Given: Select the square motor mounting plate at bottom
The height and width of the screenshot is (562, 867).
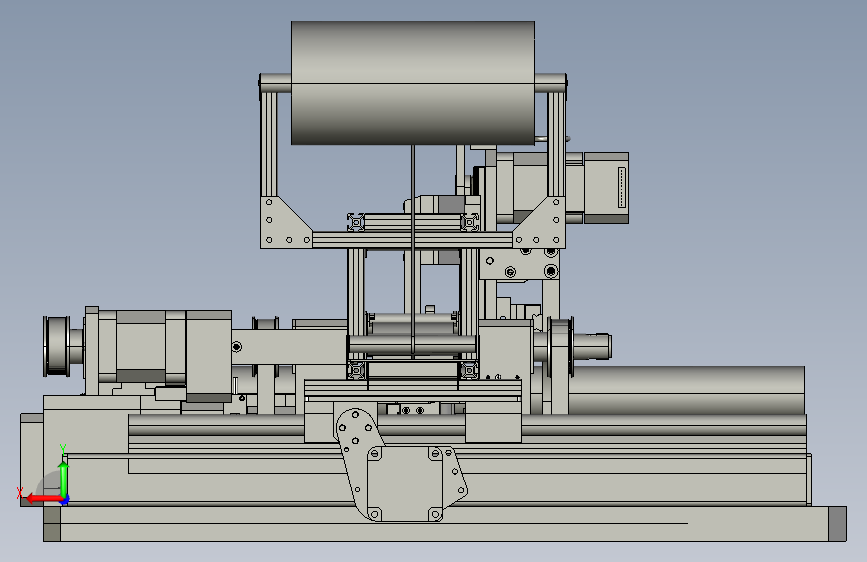Looking at the screenshot, I should (405, 484).
